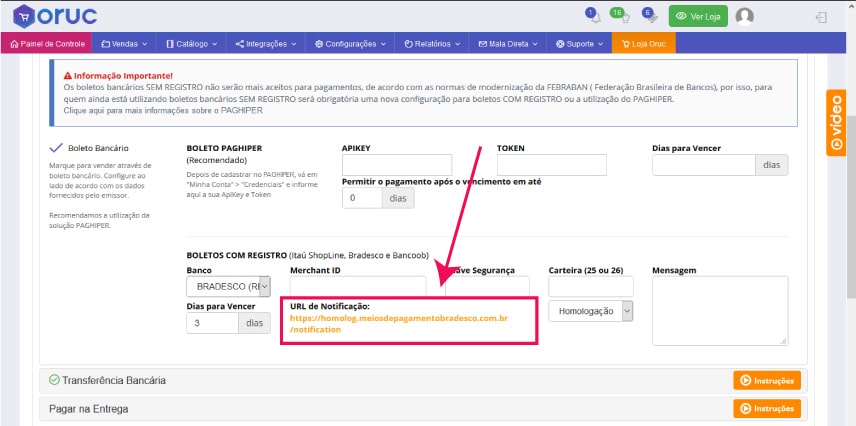Click the green Ver Loja button
Screen dimensions: 856x426
click(698, 16)
